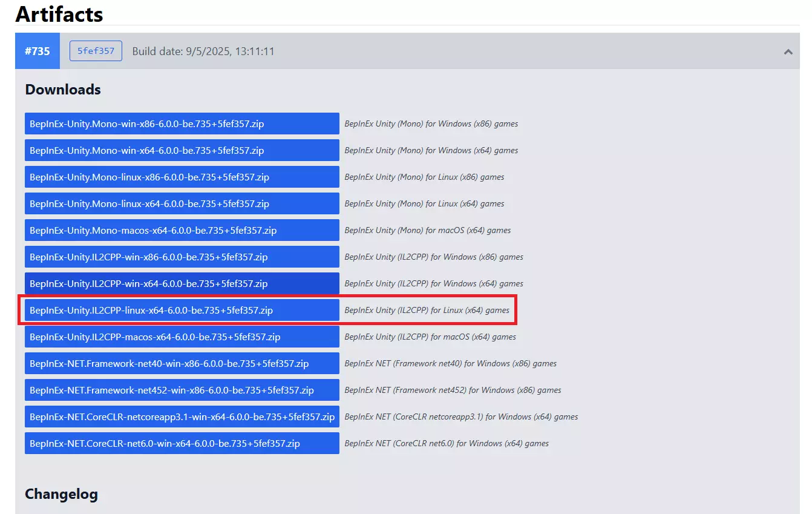Click the Changelog section heading
This screenshot has width=812, height=514.
tap(61, 494)
